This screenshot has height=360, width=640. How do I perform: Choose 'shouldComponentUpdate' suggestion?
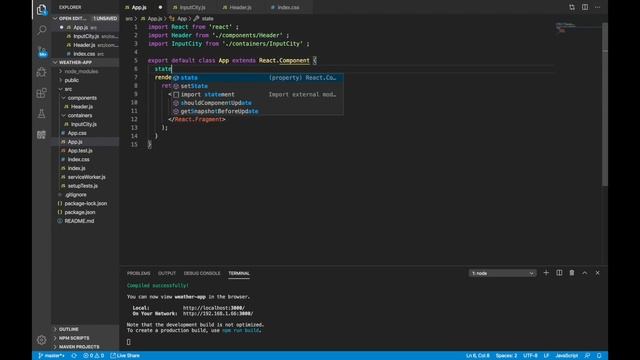257,103
